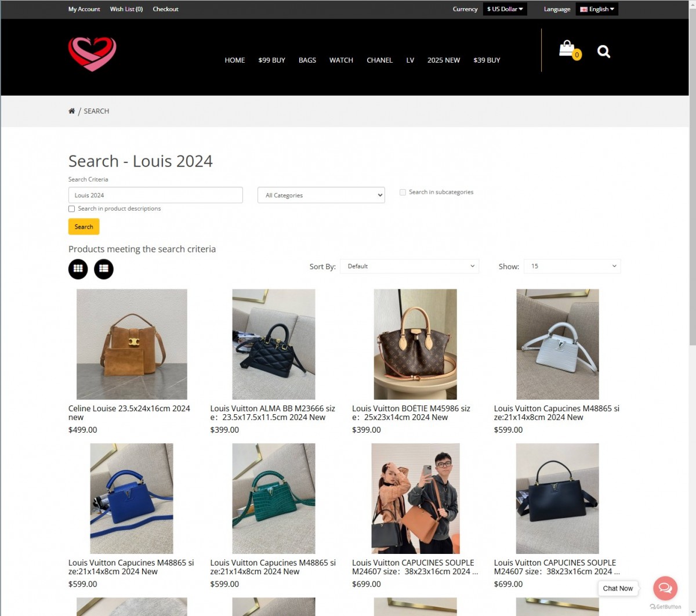Viewport: 696px width, 616px height.
Task: Open the $39 BUY menu item
Action: coord(487,60)
